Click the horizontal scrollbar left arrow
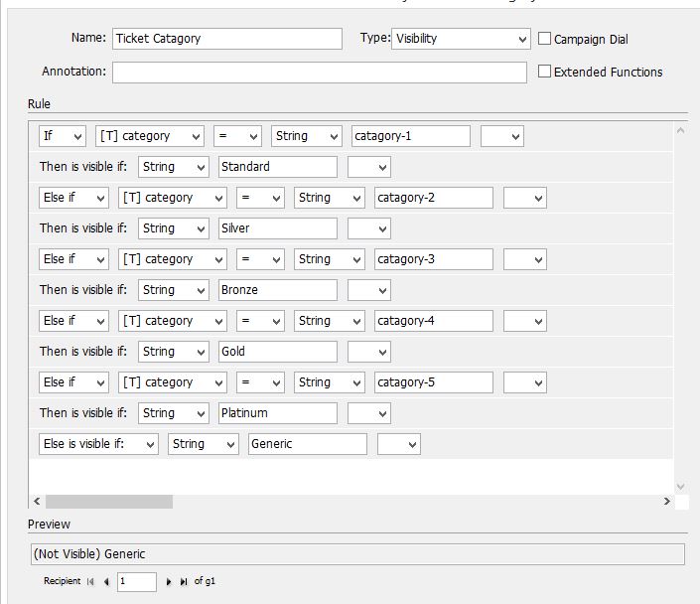 pyautogui.click(x=37, y=502)
